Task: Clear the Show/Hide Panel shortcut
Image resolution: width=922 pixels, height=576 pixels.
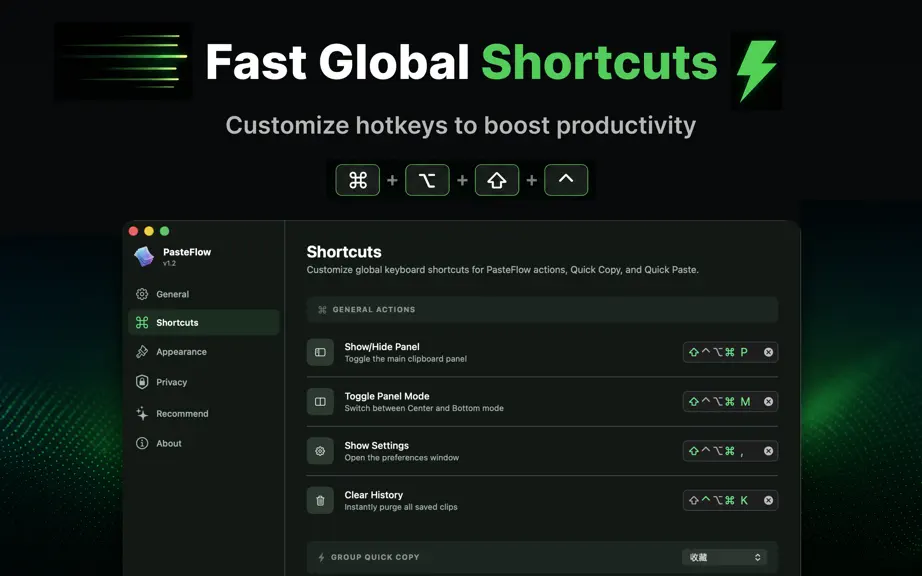Action: [x=768, y=352]
